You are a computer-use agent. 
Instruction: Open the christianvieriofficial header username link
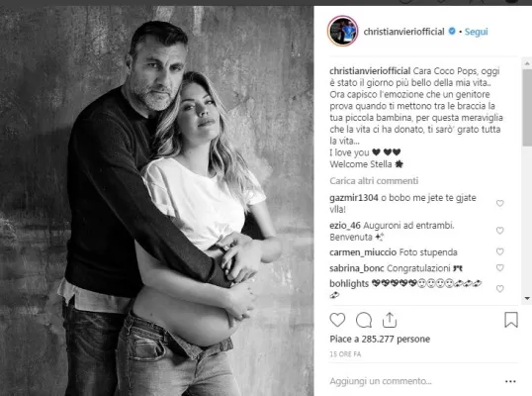pyautogui.click(x=403, y=32)
